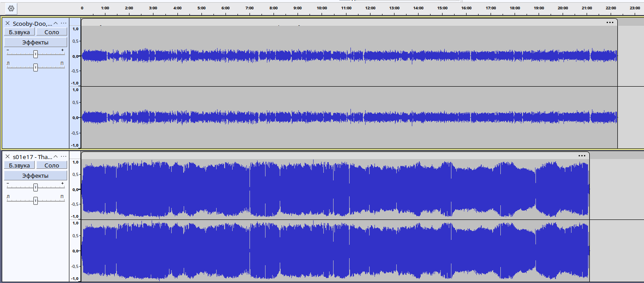Viewport: 644px width, 283px height.
Task: Click the Scooby-Doo track gain slider handle
Action: pos(36,54)
